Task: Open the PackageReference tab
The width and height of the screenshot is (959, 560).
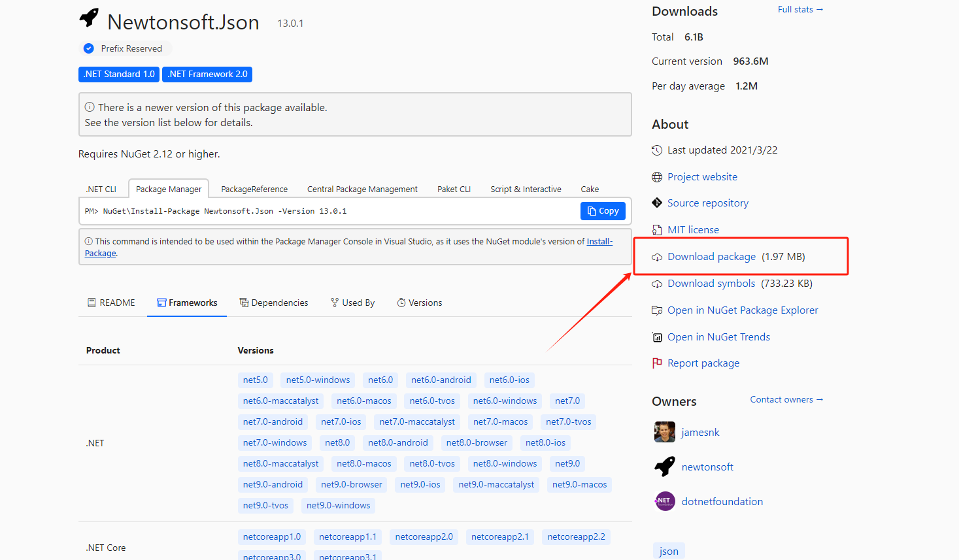Action: (x=254, y=189)
